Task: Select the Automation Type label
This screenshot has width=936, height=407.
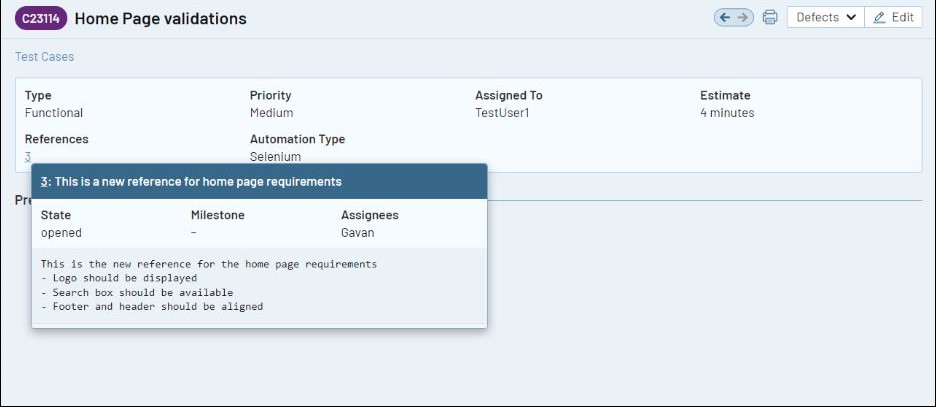Action: (297, 139)
